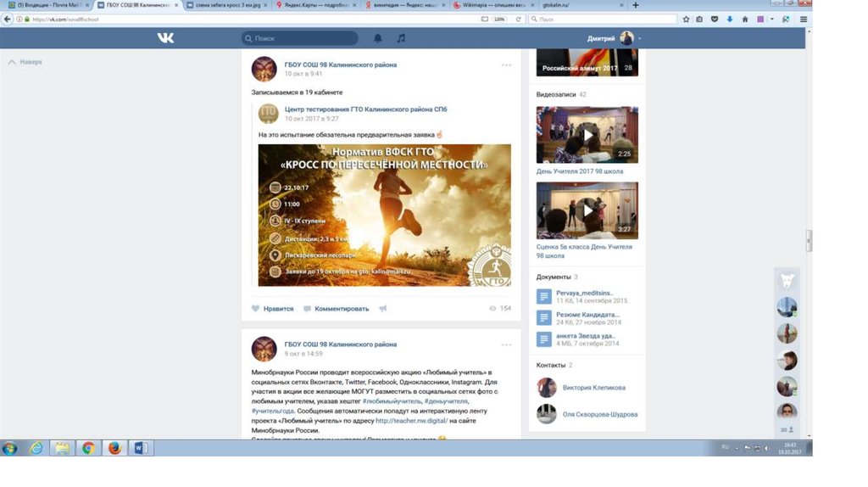Open the Дмитрий profile dropdown menu
Image resolution: width=868 pixels, height=487 pixels.
(614, 38)
